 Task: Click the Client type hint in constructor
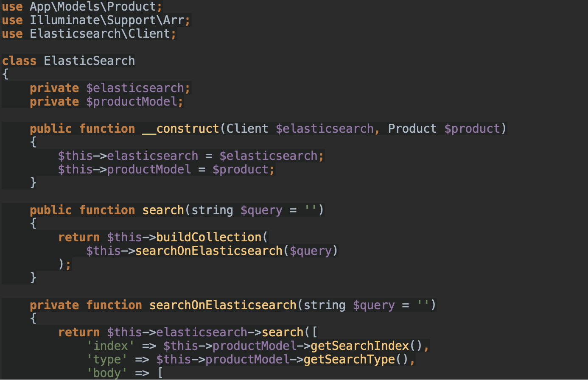click(x=247, y=129)
